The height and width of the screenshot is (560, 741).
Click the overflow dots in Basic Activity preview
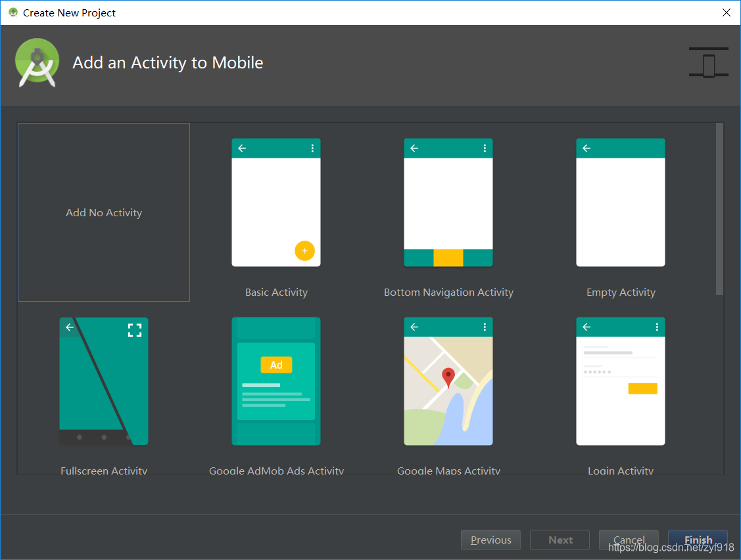[312, 149]
